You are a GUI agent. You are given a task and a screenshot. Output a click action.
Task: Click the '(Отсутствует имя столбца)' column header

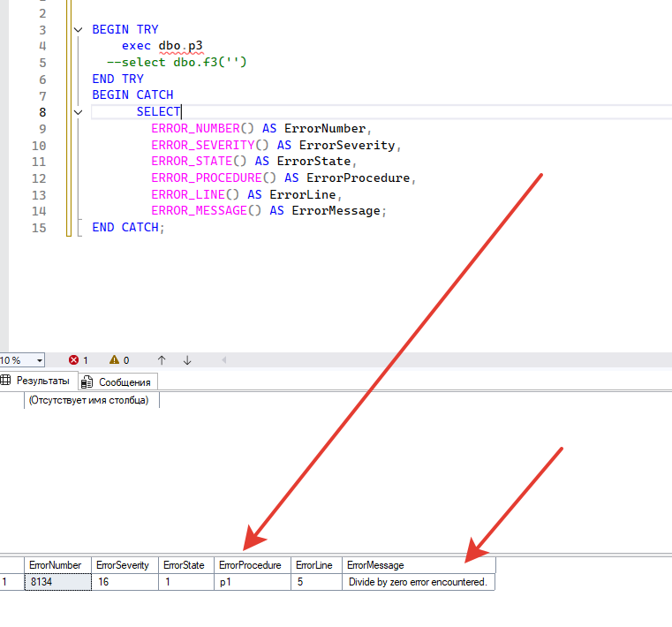[x=90, y=400]
